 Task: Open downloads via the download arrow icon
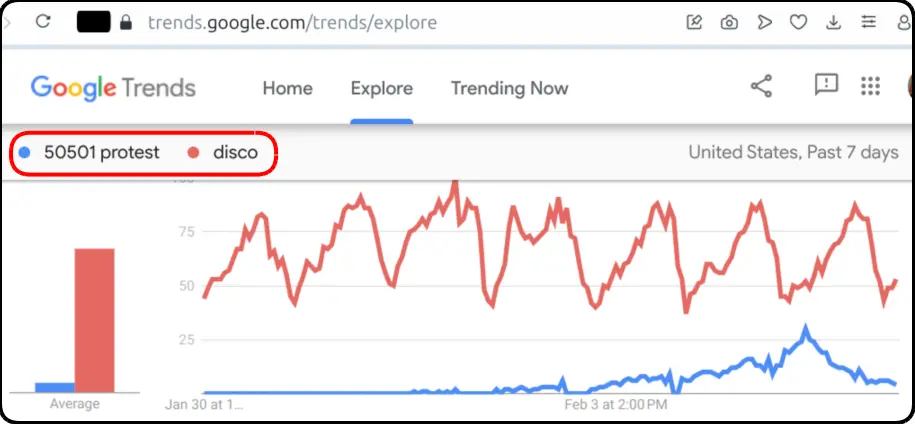(833, 23)
